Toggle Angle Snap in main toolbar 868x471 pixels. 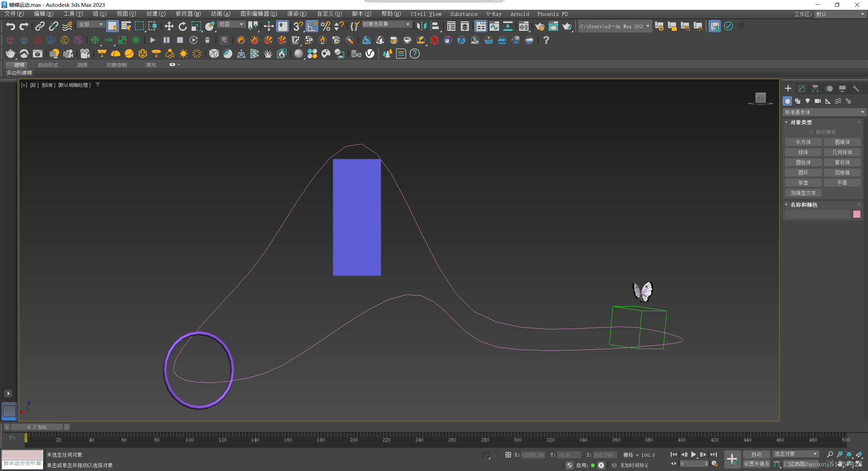(312, 26)
